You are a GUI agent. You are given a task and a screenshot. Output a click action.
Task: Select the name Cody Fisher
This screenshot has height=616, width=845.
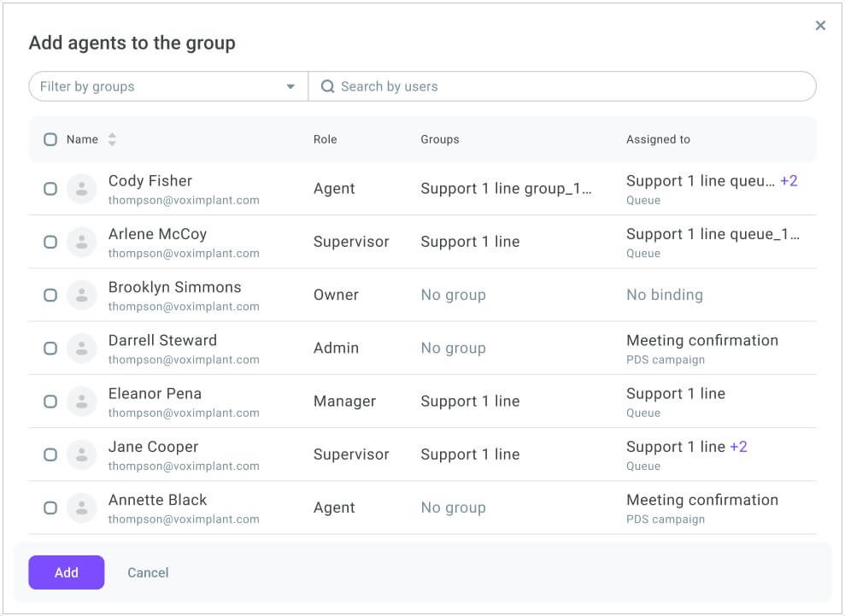[150, 180]
